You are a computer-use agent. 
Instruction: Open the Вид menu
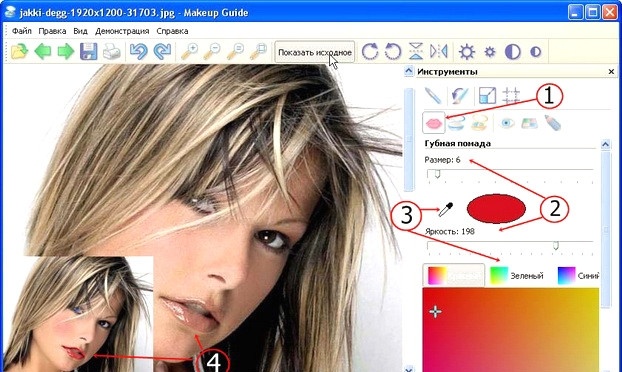[x=80, y=31]
